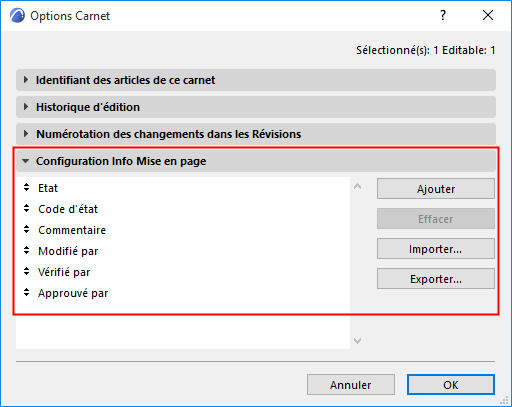512x407 pixels.
Task: Click the reorder handle beside Vérifié par
Action: (x=27, y=272)
